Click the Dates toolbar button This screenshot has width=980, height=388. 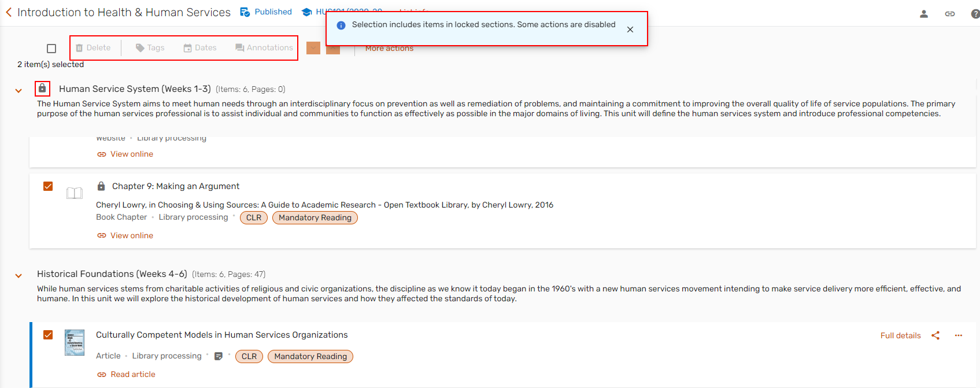(200, 48)
